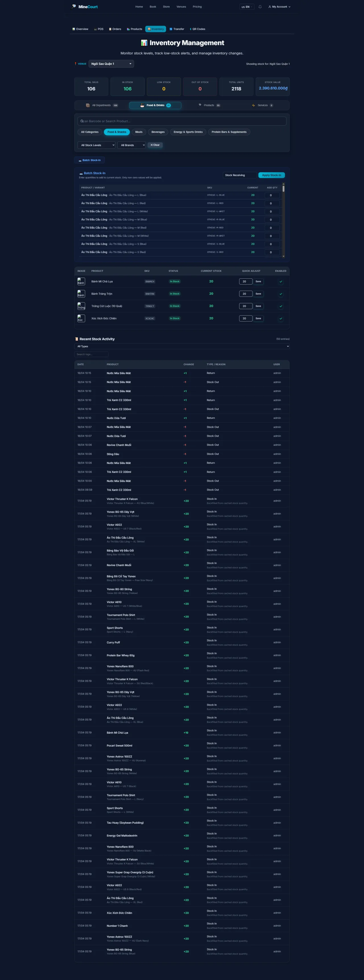Viewport: 364px width, 980px height.
Task: Toggle enabled checkmark for Trứng Cút Luộc
Action: tap(281, 306)
